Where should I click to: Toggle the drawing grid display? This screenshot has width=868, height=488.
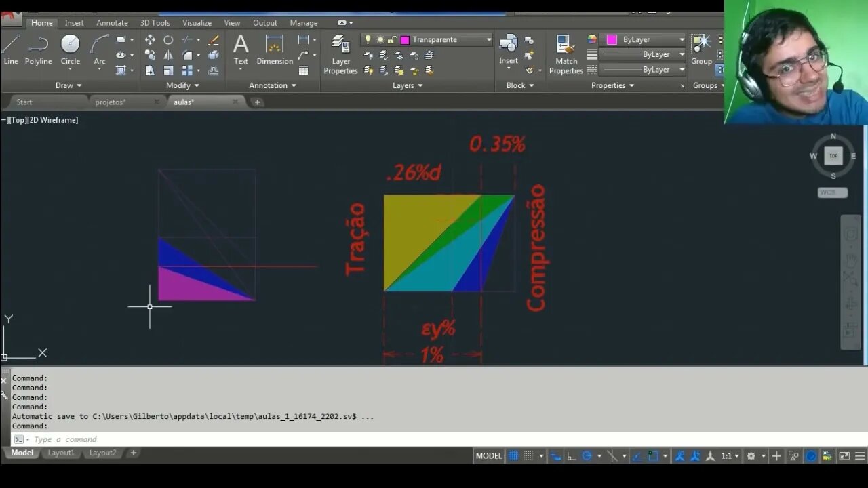pyautogui.click(x=514, y=456)
